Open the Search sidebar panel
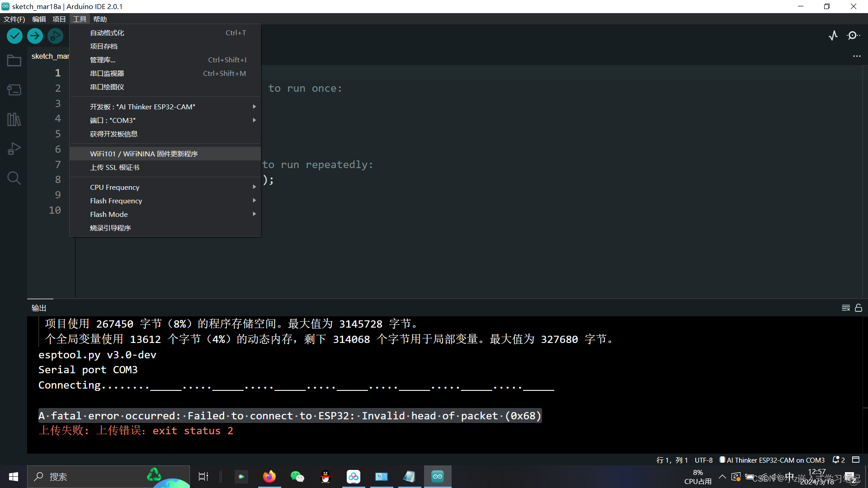This screenshot has height=488, width=868. tap(14, 178)
